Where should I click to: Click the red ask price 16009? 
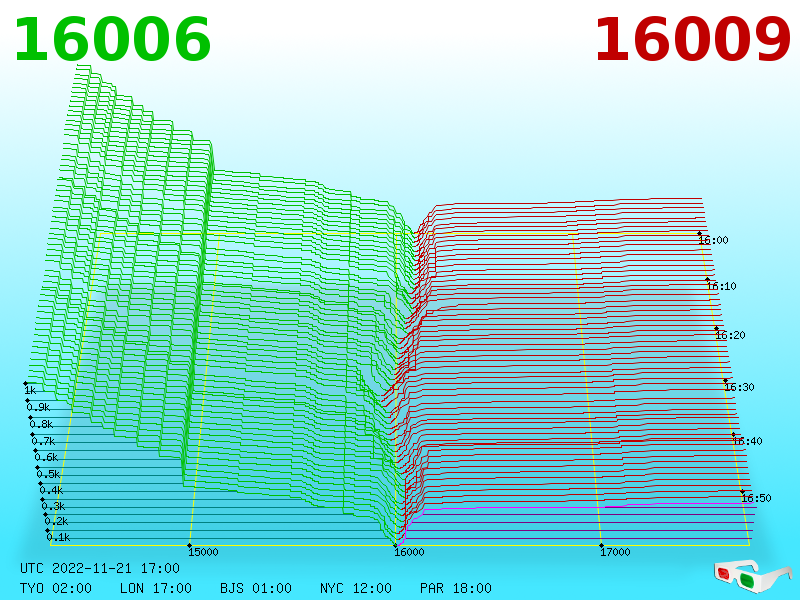(x=692, y=40)
